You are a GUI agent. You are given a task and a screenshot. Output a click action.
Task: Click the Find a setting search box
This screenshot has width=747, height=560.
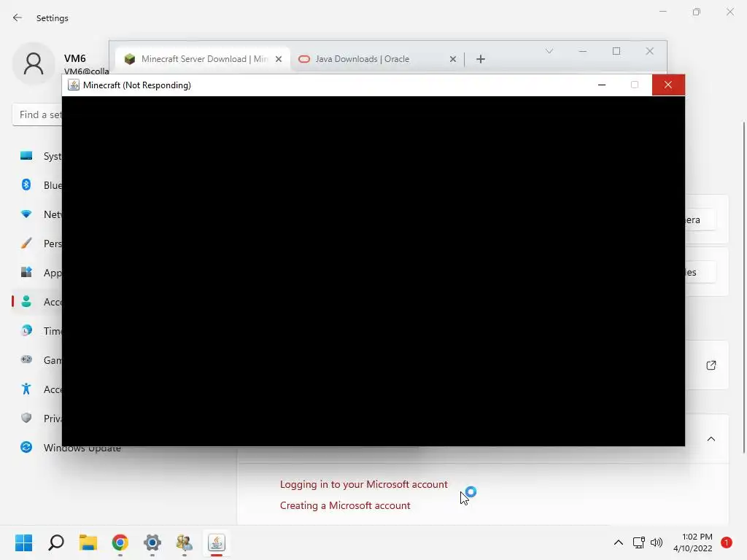(37, 114)
